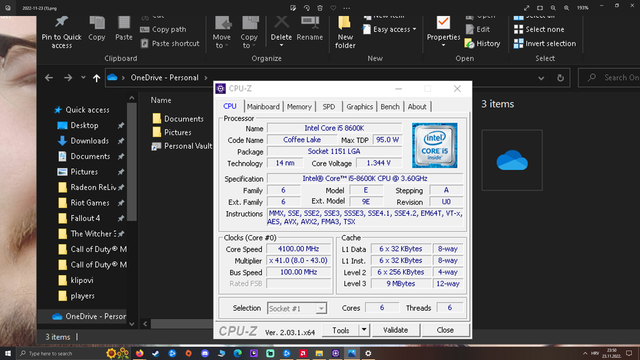Show hidden system tray icons
640x360 pixels.
585,353
